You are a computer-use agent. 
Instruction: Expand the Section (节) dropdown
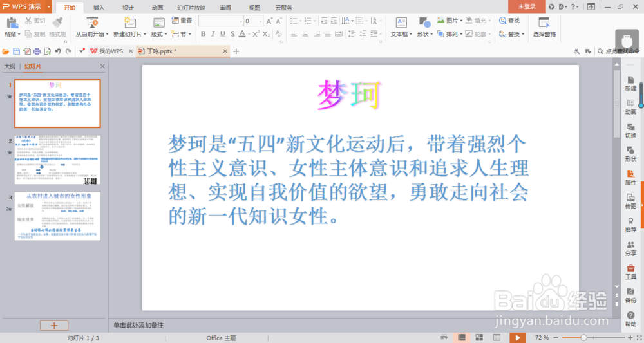coord(190,35)
